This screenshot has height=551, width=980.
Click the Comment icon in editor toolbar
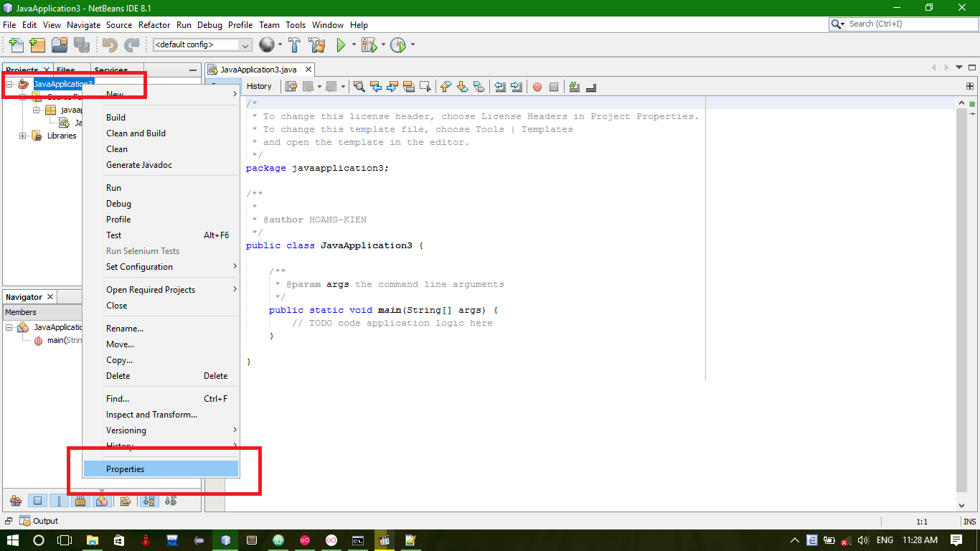tap(575, 87)
